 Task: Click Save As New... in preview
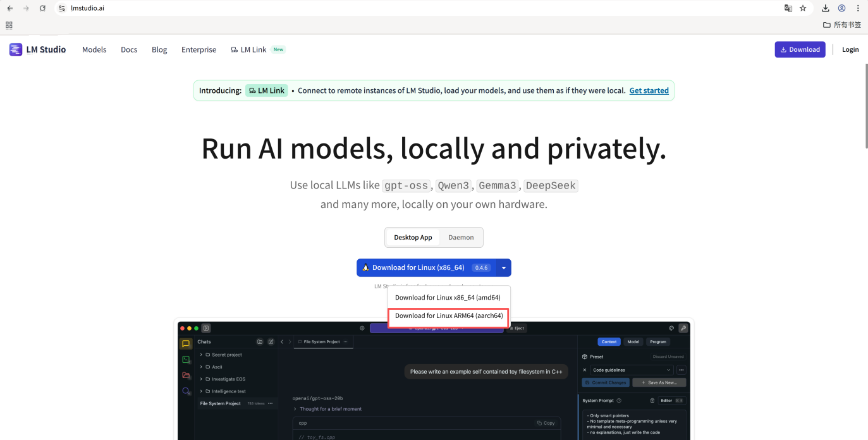point(659,382)
